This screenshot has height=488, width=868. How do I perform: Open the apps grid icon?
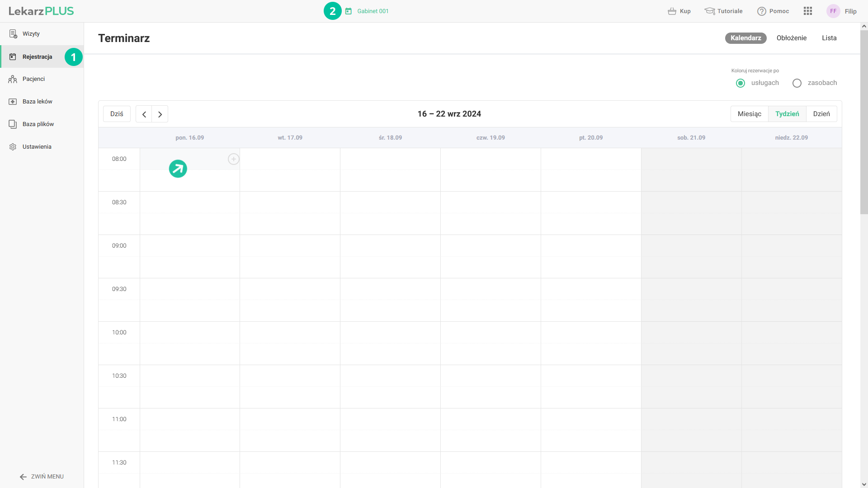click(808, 11)
